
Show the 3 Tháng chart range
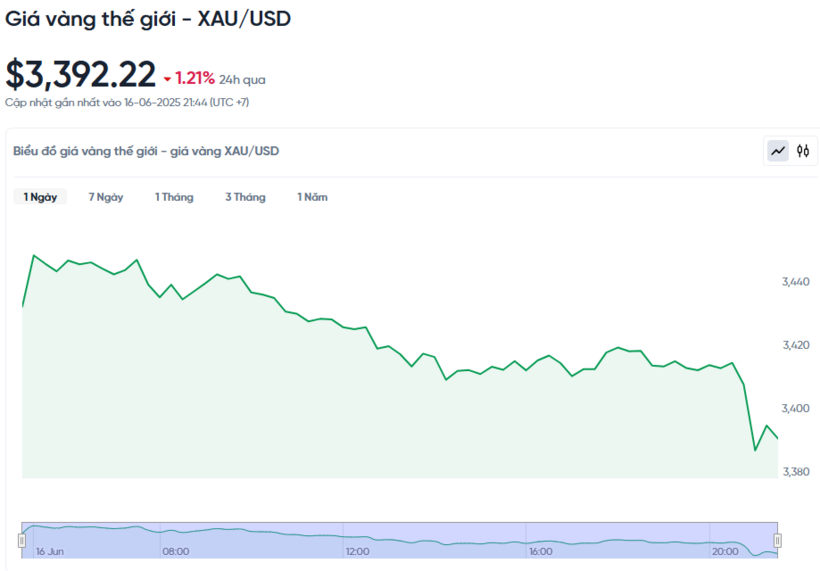pos(245,197)
